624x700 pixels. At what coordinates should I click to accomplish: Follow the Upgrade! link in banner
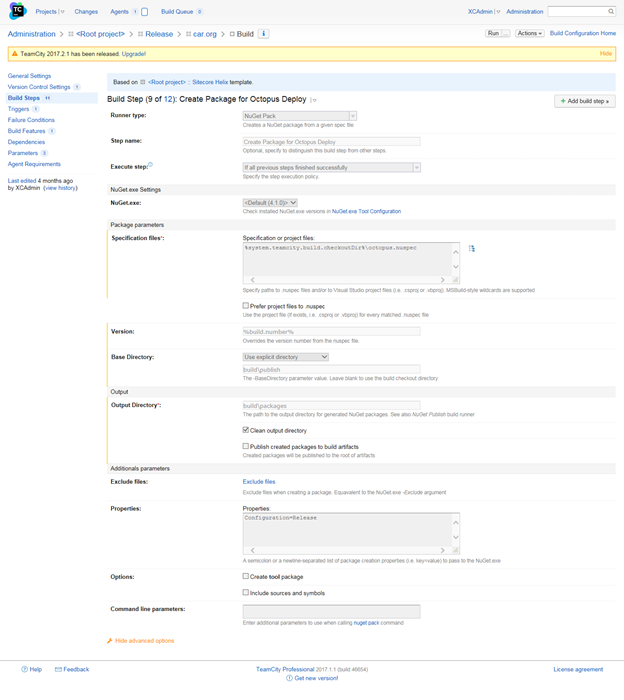coord(134,54)
